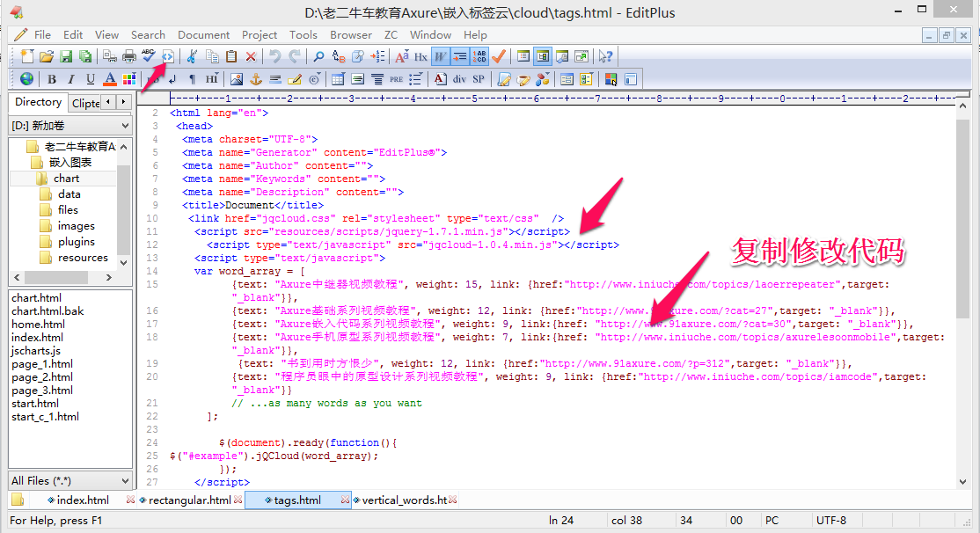This screenshot has height=533, width=980.
Task: Toggle word wrap W button
Action: pyautogui.click(x=441, y=56)
